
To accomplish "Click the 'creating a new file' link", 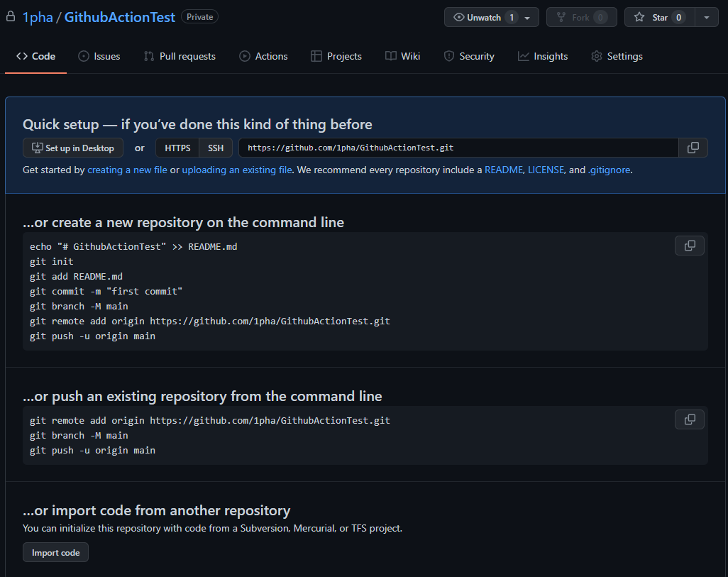I will [x=127, y=170].
